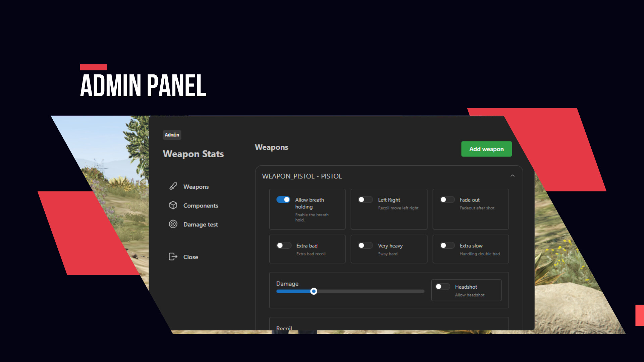Enable the Left Right recoil toggle

pyautogui.click(x=365, y=200)
